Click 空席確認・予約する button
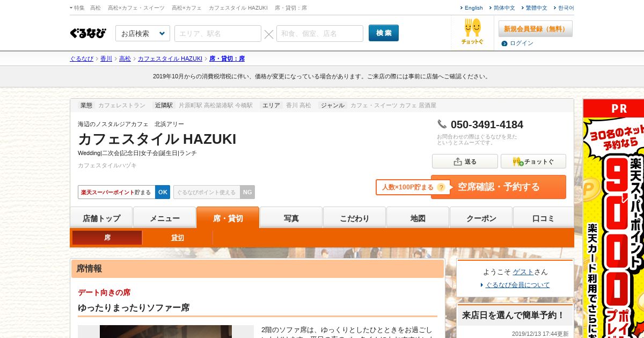 tap(499, 187)
